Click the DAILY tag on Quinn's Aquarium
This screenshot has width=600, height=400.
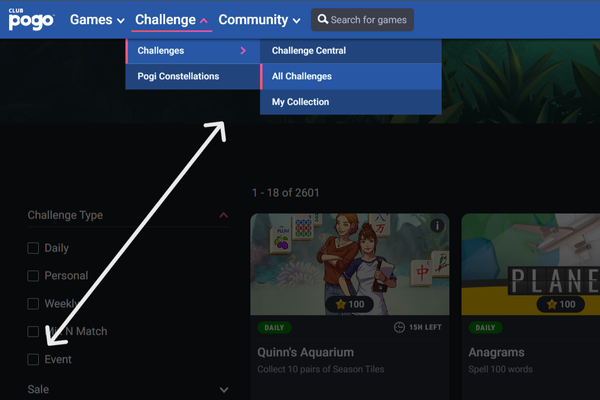(274, 328)
